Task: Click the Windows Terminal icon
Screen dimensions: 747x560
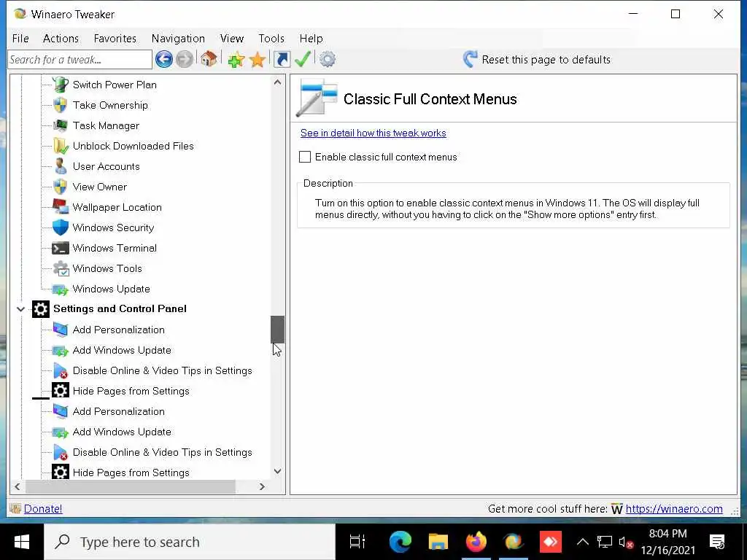Action: click(x=61, y=248)
